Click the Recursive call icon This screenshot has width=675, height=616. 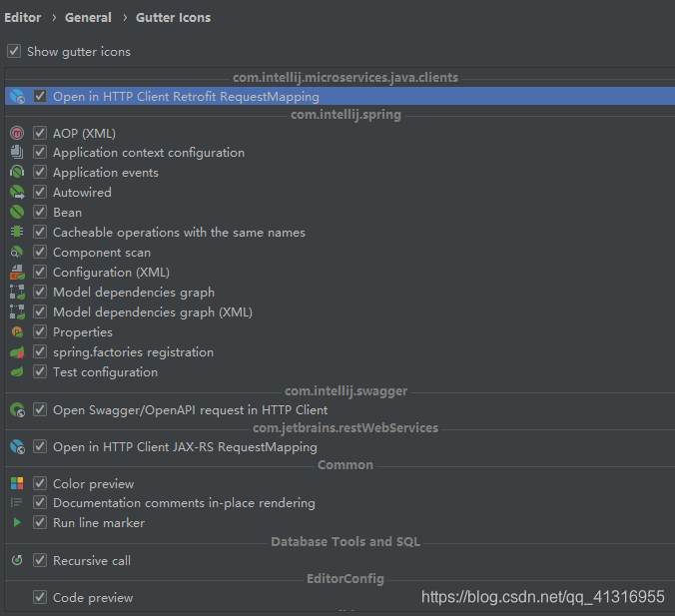click(x=17, y=560)
